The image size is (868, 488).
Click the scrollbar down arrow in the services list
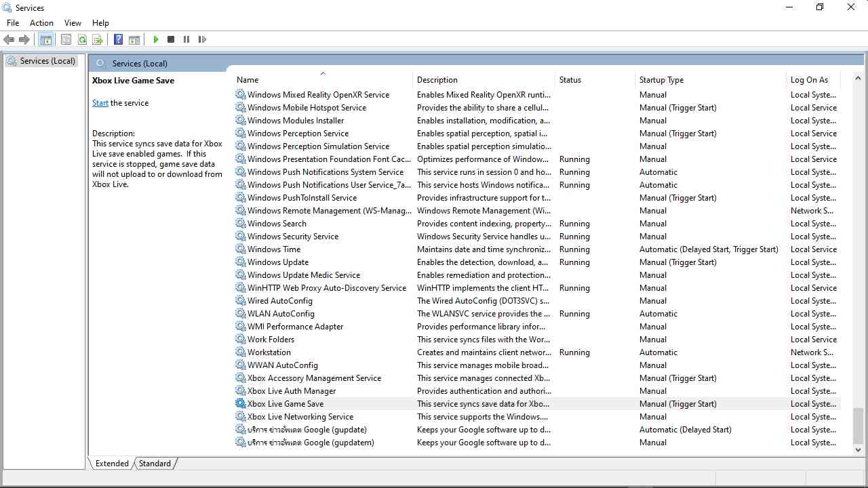coord(858,449)
